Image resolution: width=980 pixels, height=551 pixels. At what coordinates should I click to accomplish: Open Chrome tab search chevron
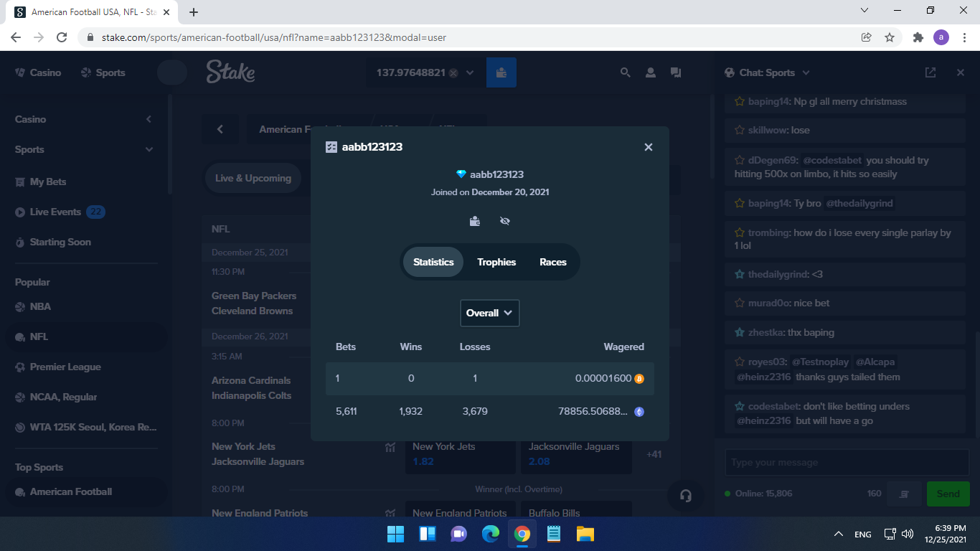864,11
